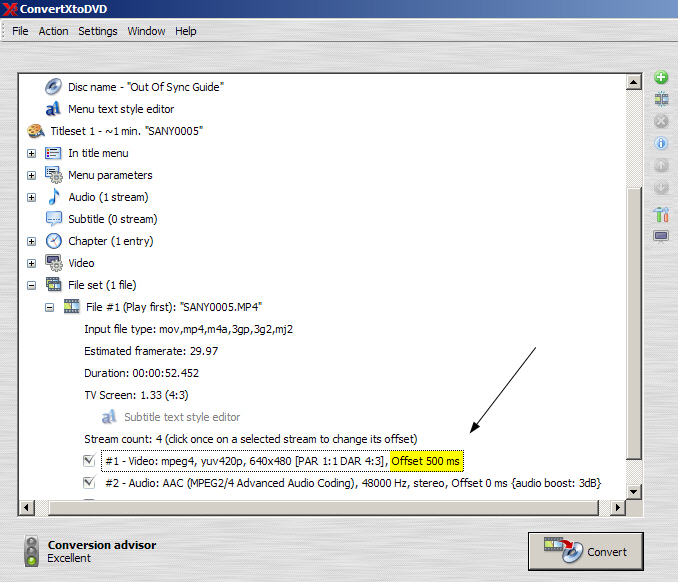The image size is (678, 582).
Task: Collapse the File #1 SANY0005.MP4 node
Action: 50,307
